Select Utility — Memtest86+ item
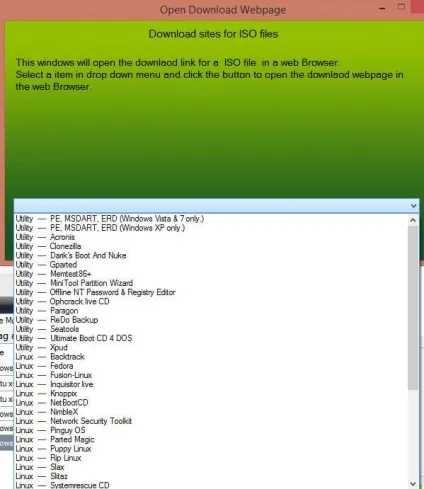 [x=211, y=274]
